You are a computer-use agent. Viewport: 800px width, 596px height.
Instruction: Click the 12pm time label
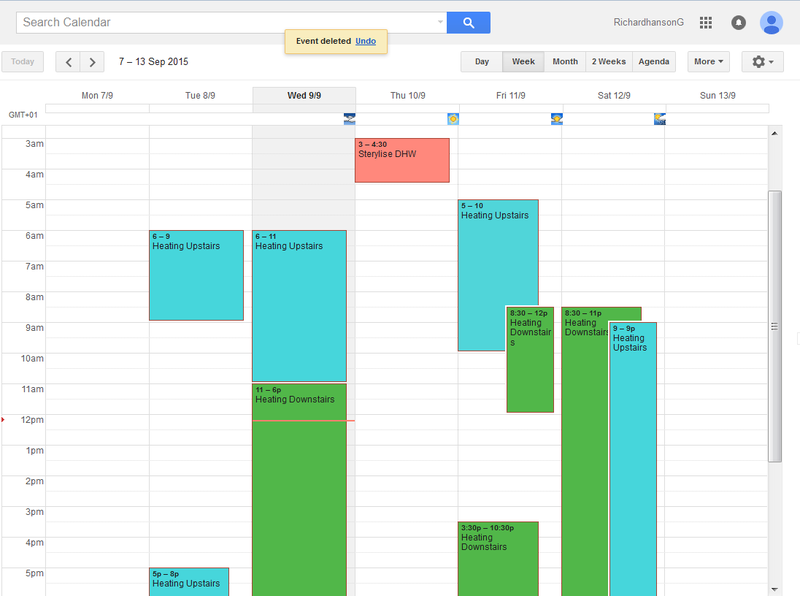32,420
